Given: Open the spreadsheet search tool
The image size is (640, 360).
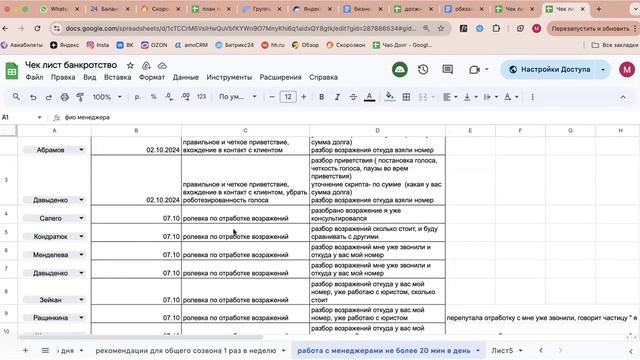Looking at the screenshot, I should [16, 97].
